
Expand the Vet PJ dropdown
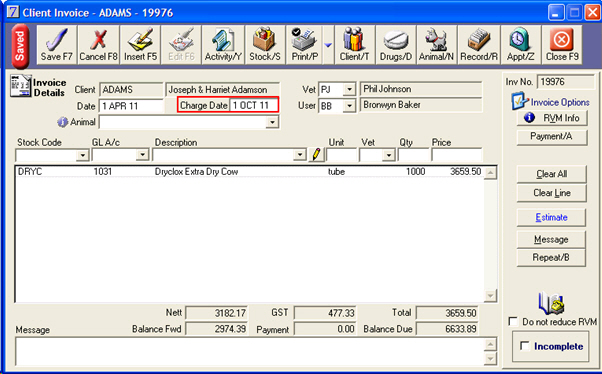point(349,90)
